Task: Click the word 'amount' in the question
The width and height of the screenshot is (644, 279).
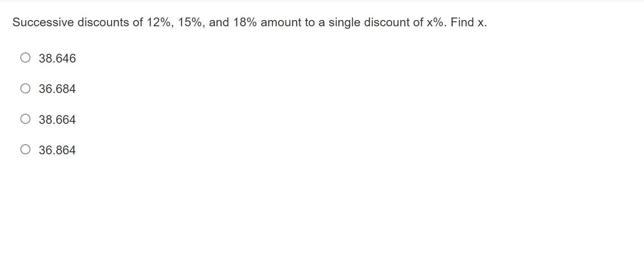Action: coord(281,23)
